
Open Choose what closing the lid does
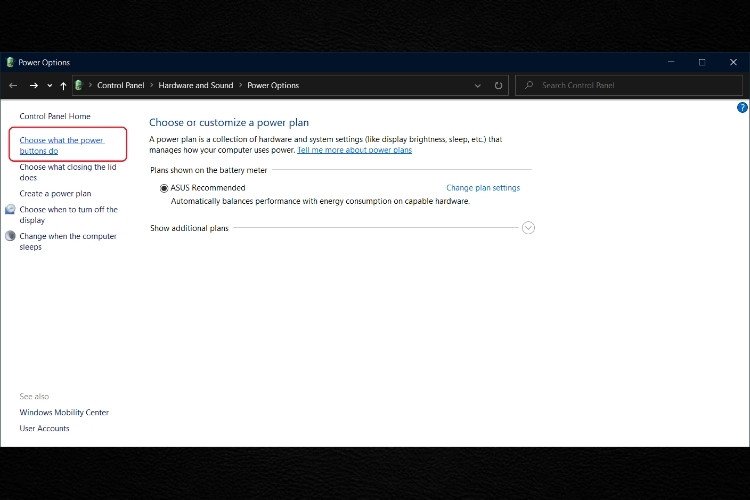(67, 172)
